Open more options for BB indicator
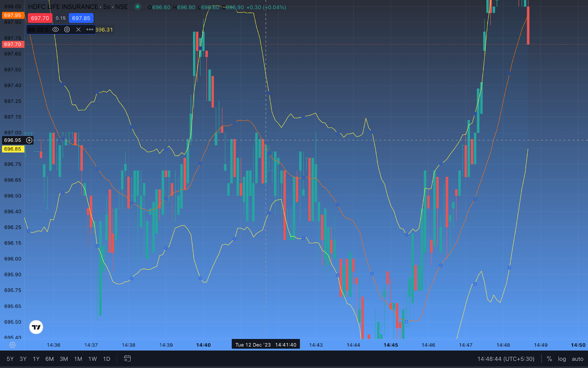The width and height of the screenshot is (588, 368). pyautogui.click(x=90, y=29)
